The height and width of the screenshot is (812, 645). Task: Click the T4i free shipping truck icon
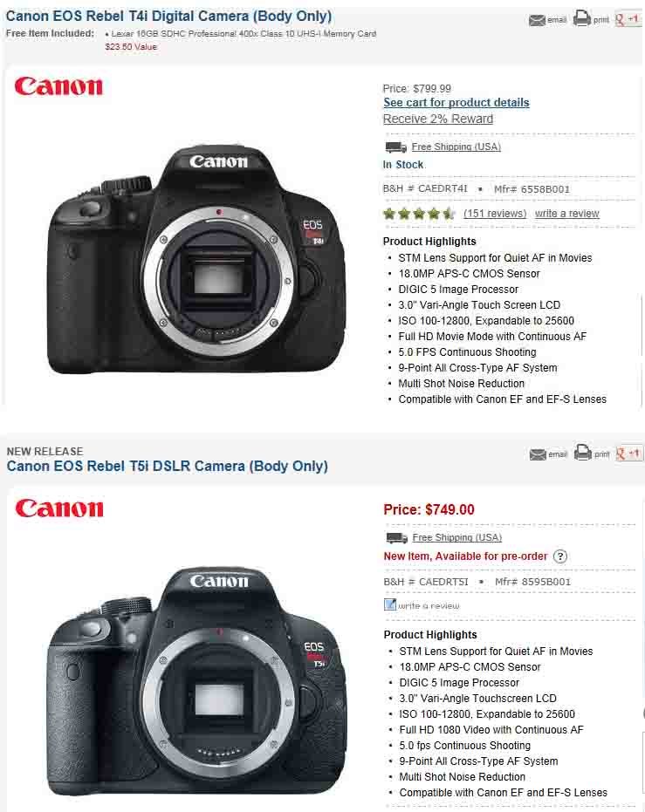click(395, 147)
